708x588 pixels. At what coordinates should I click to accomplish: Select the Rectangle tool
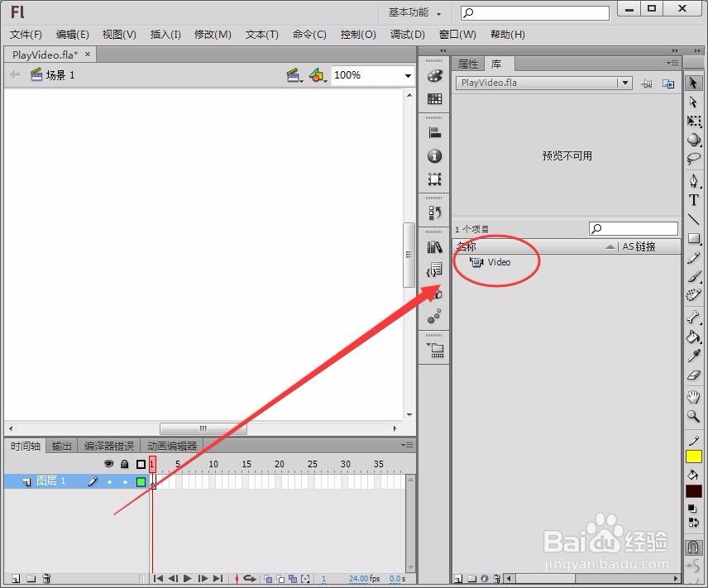point(693,238)
